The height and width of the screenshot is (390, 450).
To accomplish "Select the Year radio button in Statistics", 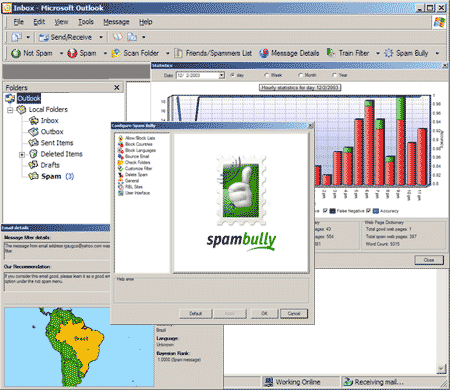I will click(x=334, y=75).
